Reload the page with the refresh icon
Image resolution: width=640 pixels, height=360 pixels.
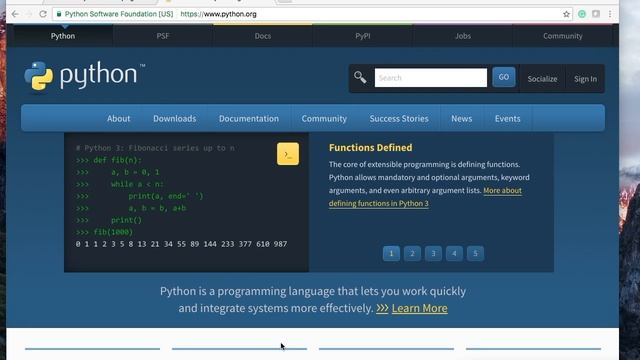click(43, 14)
